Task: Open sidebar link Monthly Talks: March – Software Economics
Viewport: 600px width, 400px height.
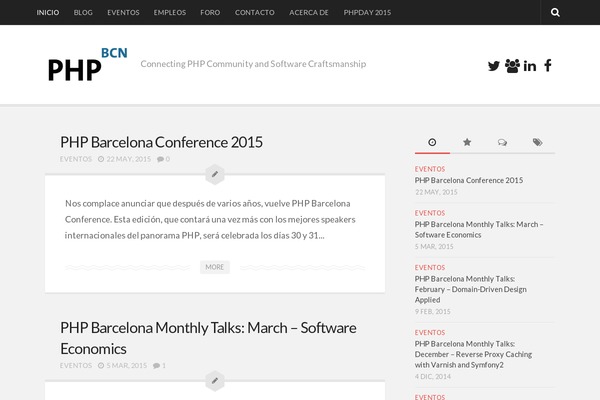Action: click(x=479, y=230)
